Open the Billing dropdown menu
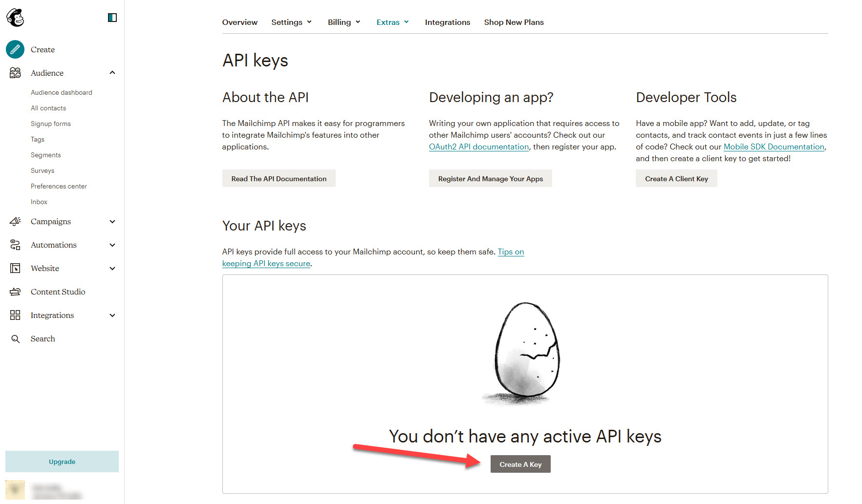 coord(344,22)
